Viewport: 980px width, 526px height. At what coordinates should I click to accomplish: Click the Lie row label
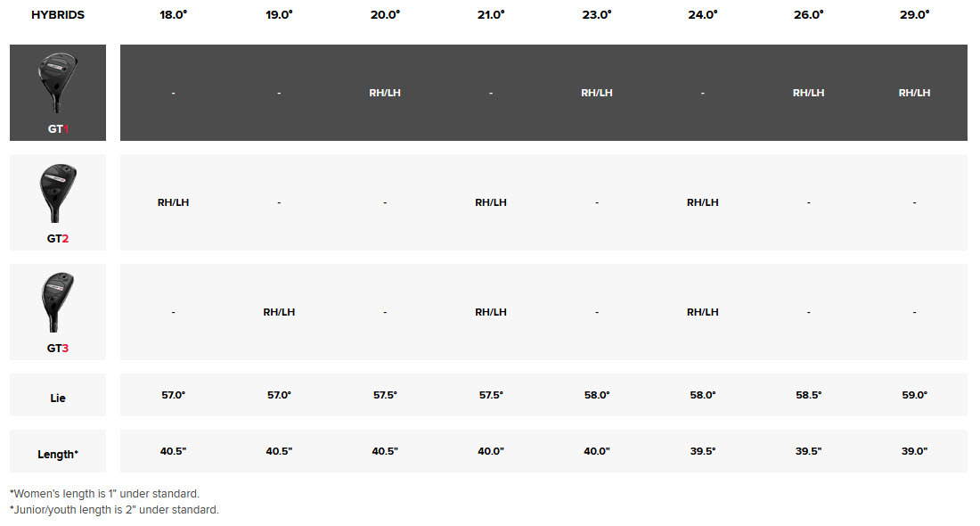[x=58, y=399]
